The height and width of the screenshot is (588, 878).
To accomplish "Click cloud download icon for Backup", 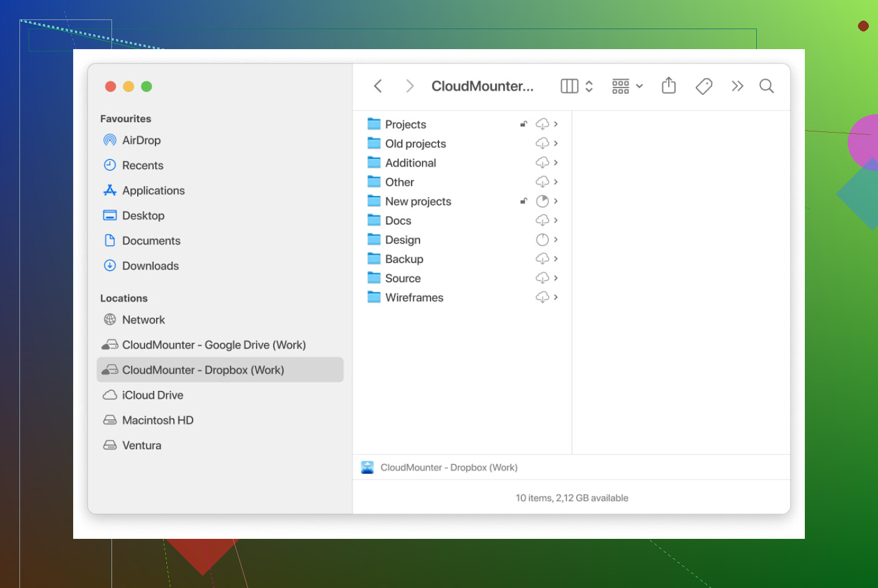I will [x=542, y=259].
